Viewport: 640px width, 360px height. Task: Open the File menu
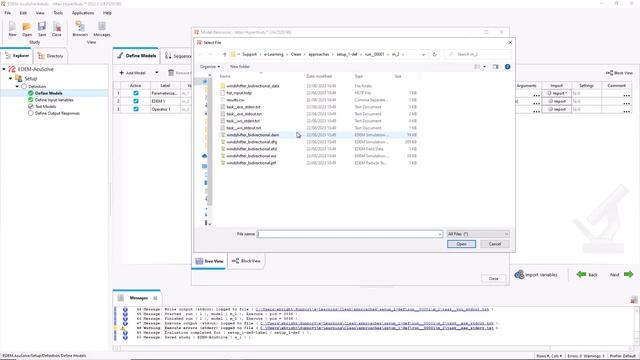[x=8, y=13]
